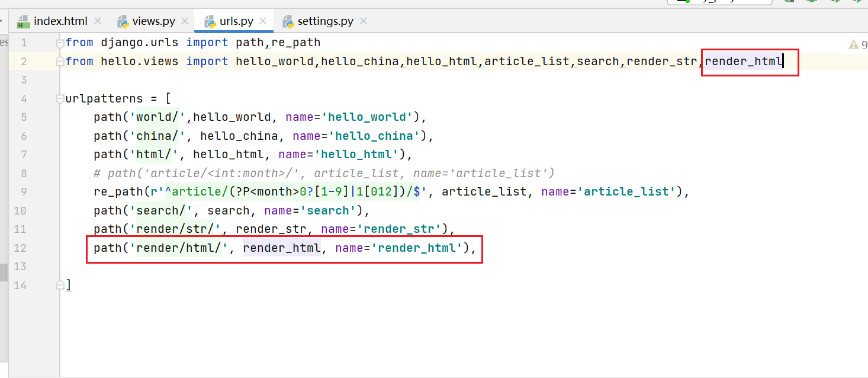Click line number 1 in the gutter
The image size is (868, 378).
pyautogui.click(x=23, y=43)
